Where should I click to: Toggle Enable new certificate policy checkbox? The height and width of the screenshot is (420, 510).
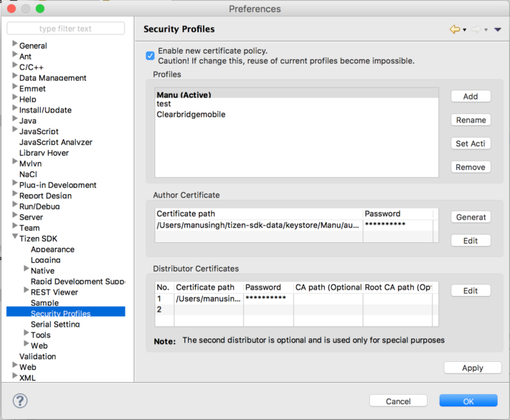tap(150, 55)
